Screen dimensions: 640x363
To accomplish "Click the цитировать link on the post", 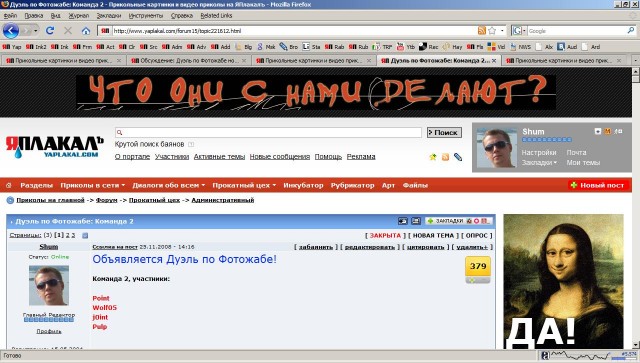I will click(425, 247).
